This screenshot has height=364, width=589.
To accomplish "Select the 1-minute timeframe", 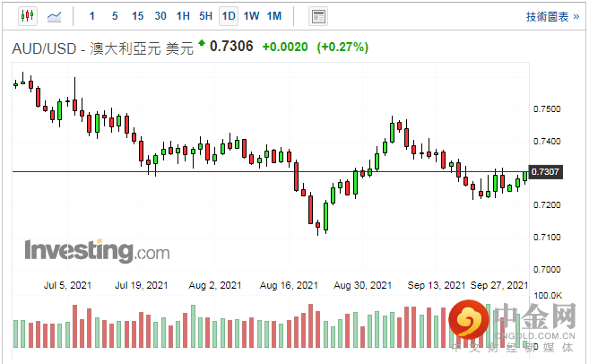I will point(93,16).
